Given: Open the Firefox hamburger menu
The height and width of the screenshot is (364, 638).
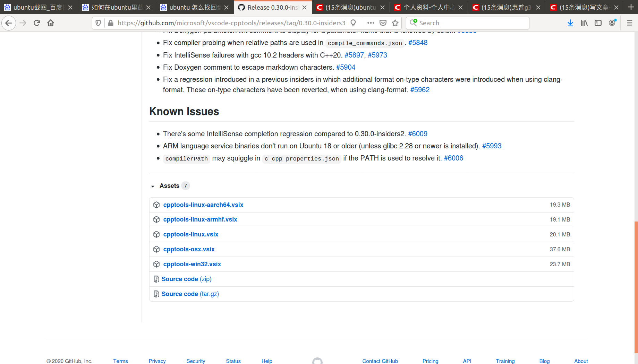Looking at the screenshot, I should coord(630,23).
